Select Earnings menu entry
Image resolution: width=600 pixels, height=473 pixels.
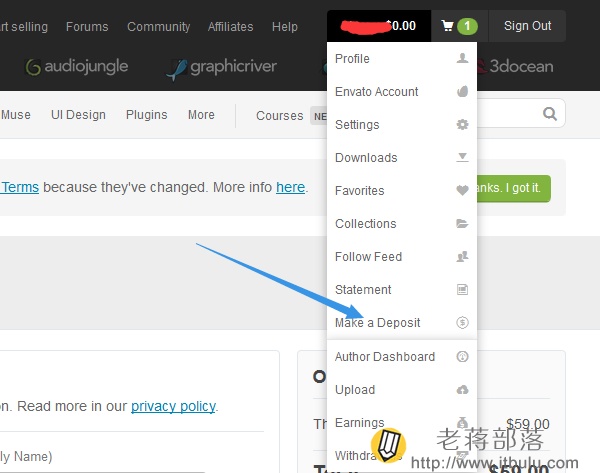coord(402,422)
